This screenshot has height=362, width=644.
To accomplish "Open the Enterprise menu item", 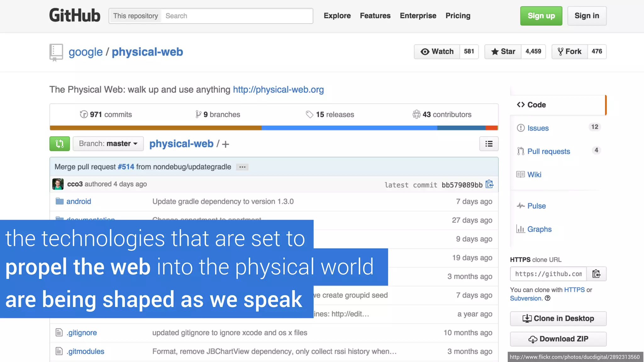I will click(x=418, y=16).
